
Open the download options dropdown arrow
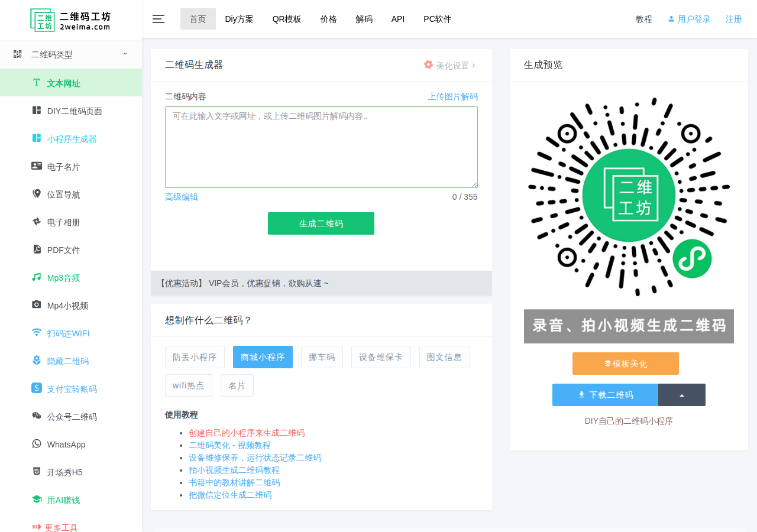(x=682, y=395)
